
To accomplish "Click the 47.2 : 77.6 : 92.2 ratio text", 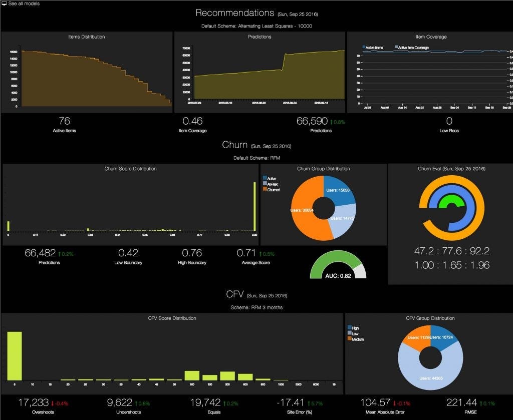I will coord(452,251).
